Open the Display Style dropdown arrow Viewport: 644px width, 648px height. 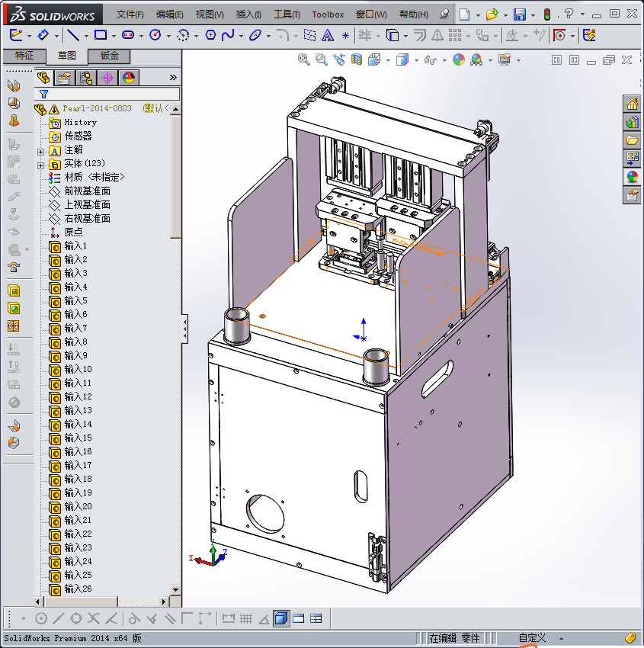point(416,60)
